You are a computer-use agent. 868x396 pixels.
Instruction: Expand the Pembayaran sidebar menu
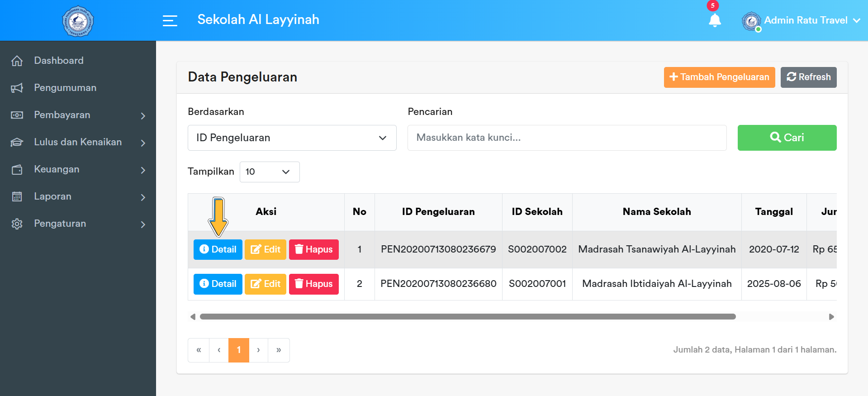(78, 115)
